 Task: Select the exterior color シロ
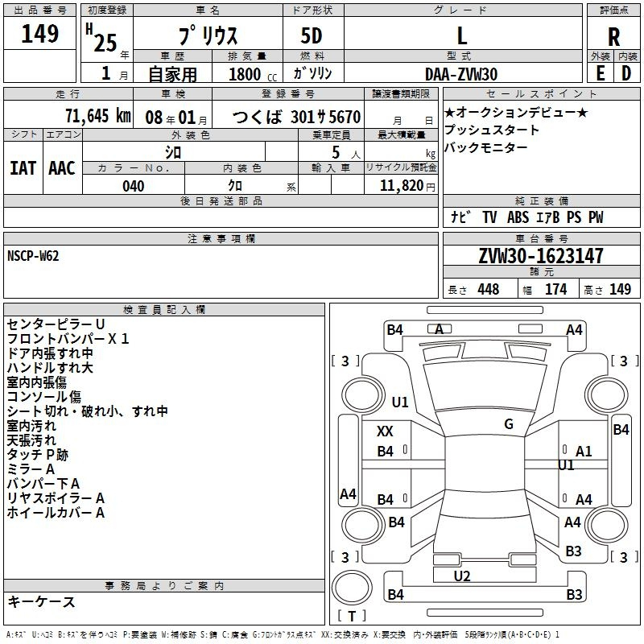pos(173,152)
